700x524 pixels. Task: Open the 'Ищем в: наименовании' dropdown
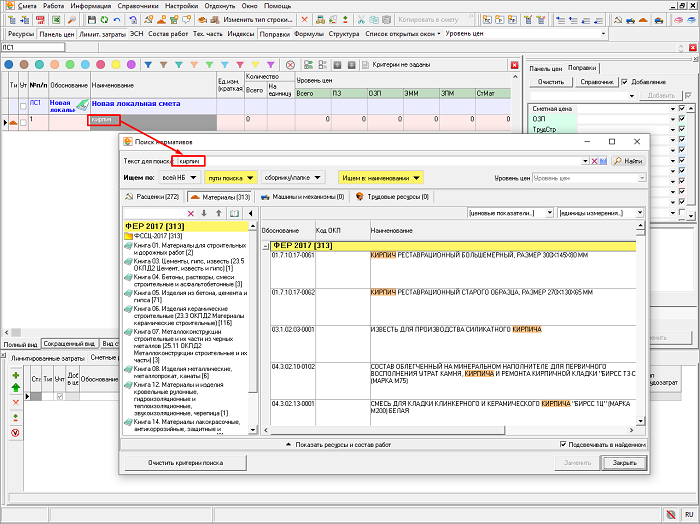tap(381, 178)
